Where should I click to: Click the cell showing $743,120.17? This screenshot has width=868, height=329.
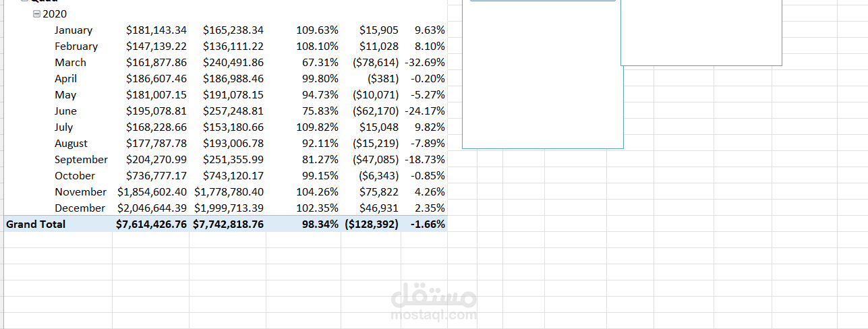(x=233, y=176)
